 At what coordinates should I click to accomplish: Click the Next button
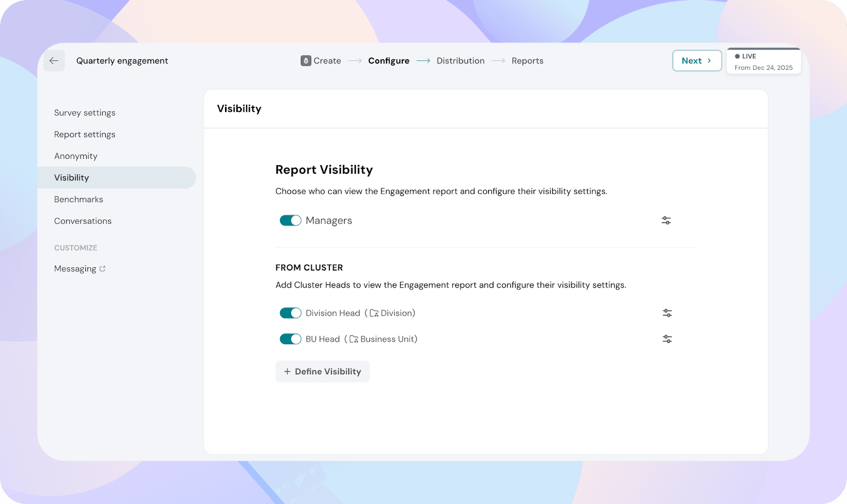(x=697, y=61)
